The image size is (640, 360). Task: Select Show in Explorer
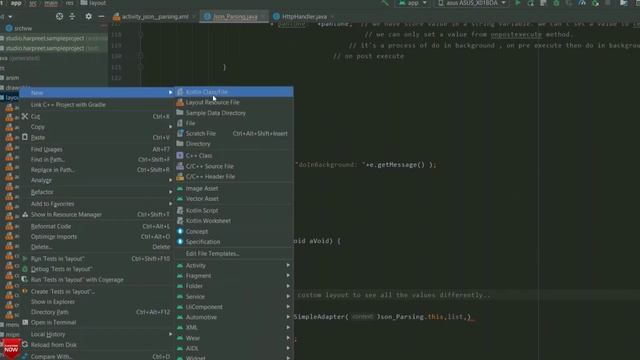pos(97,302)
